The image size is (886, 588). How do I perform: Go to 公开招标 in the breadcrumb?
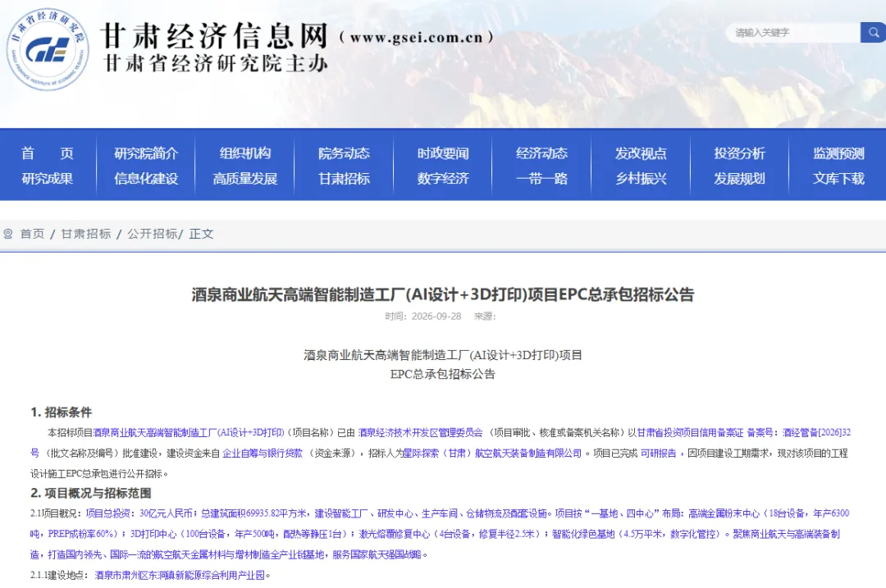[152, 234]
